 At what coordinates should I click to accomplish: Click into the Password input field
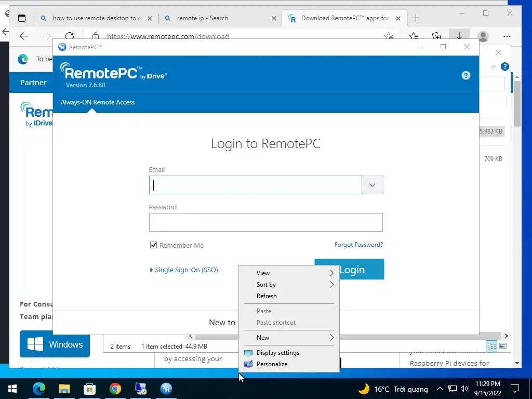coord(266,222)
